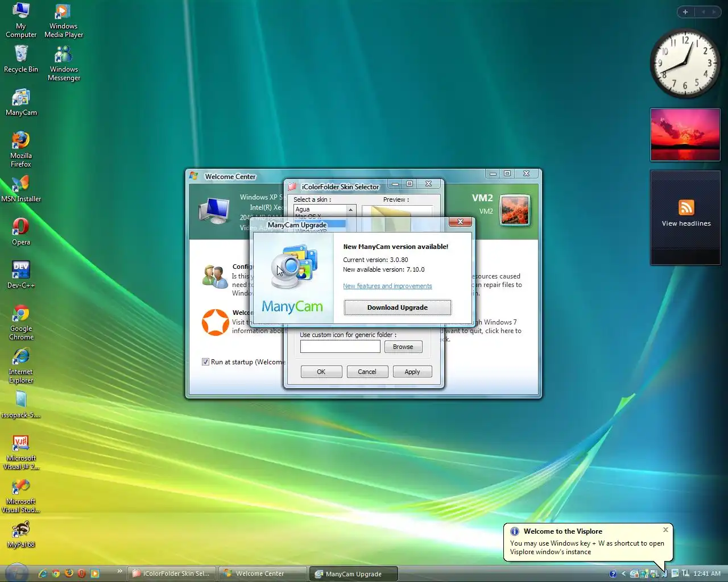The height and width of the screenshot is (582, 728).
Task: Click Firefox quick launch icon in taskbar
Action: [x=69, y=573]
